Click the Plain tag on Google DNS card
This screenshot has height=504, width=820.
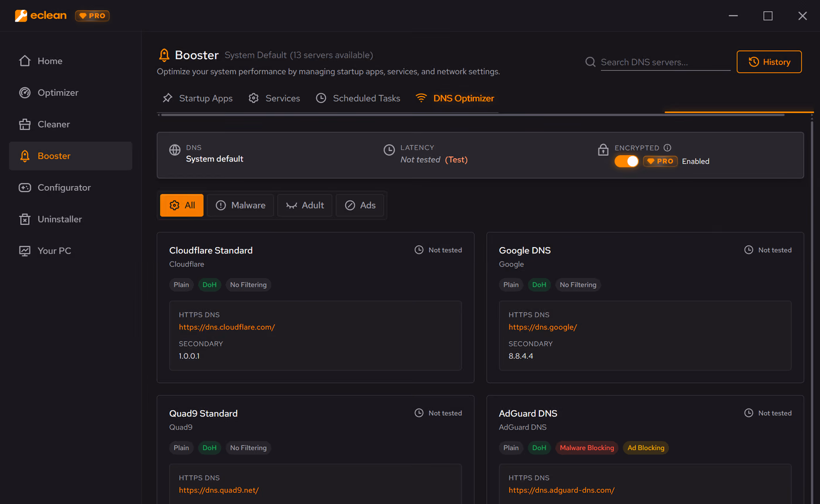[x=511, y=285]
